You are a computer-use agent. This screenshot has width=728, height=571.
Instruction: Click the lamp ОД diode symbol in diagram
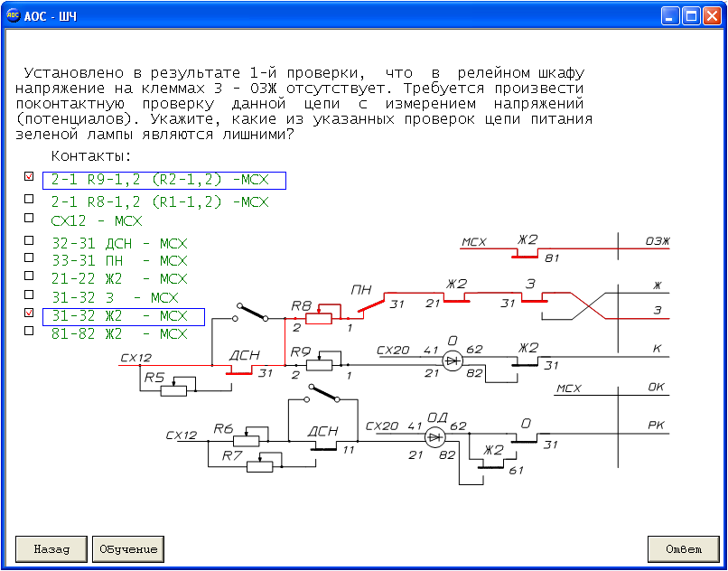(435, 437)
